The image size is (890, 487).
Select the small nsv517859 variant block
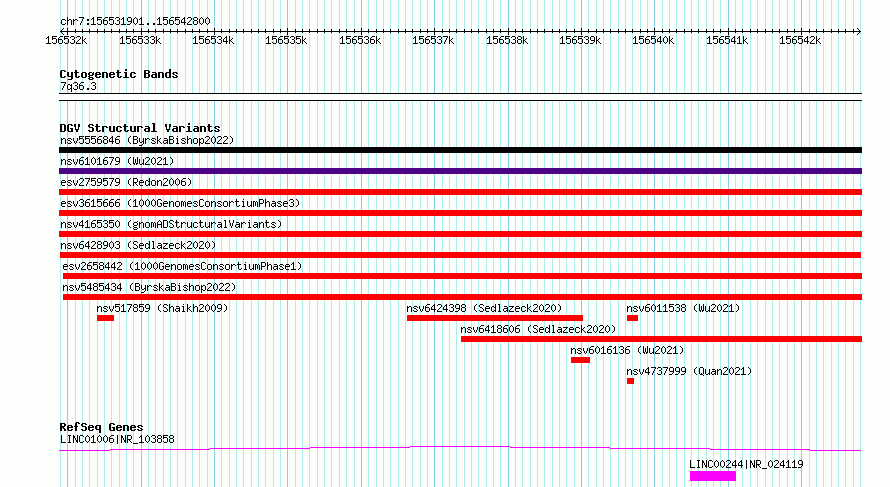[x=106, y=318]
